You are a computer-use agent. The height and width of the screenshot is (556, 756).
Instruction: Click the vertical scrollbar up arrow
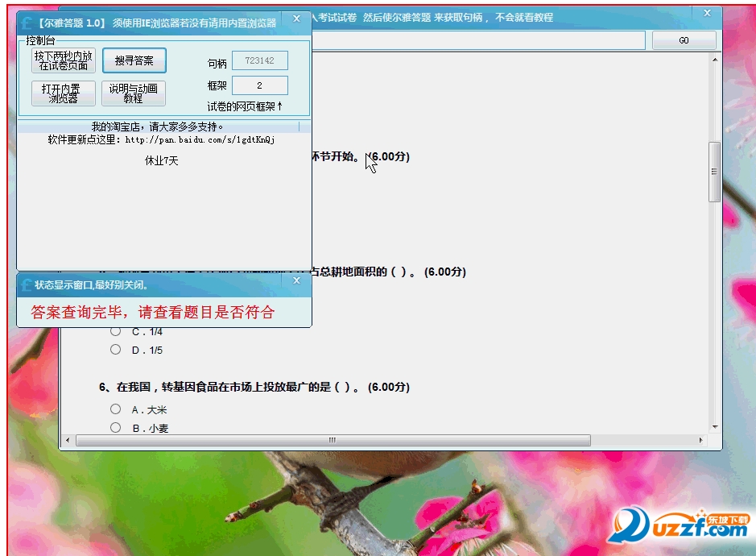[x=715, y=60]
